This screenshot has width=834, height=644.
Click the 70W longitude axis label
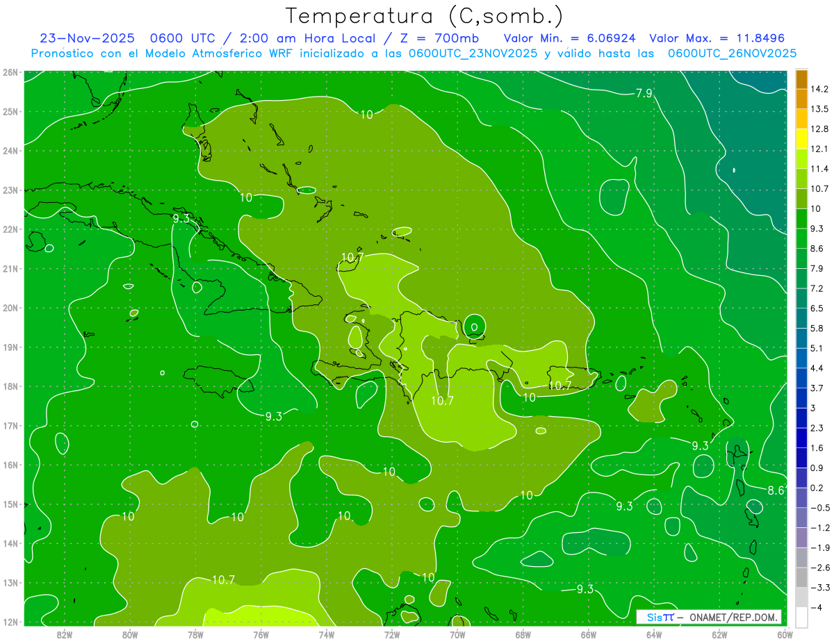point(457,634)
